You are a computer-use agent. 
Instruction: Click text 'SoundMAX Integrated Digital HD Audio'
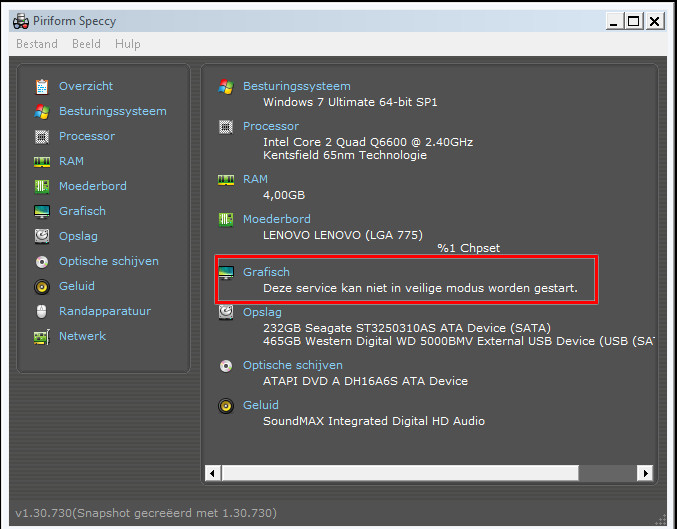(x=374, y=421)
